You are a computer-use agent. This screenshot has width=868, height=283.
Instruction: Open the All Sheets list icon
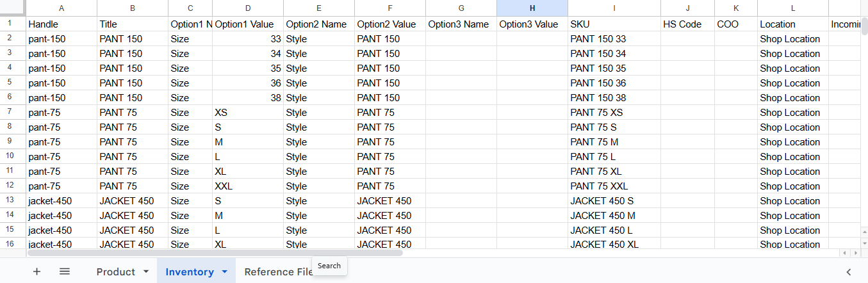[65, 271]
